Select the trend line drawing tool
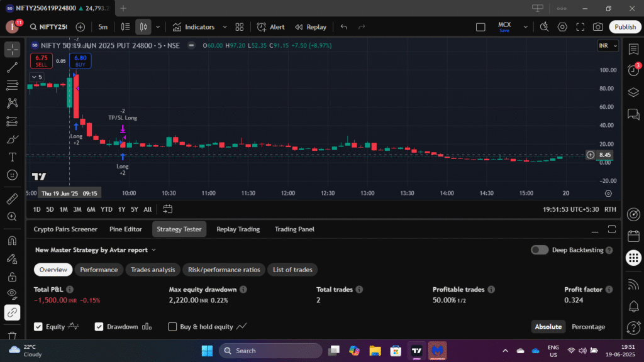Image resolution: width=644 pixels, height=362 pixels. point(13,67)
